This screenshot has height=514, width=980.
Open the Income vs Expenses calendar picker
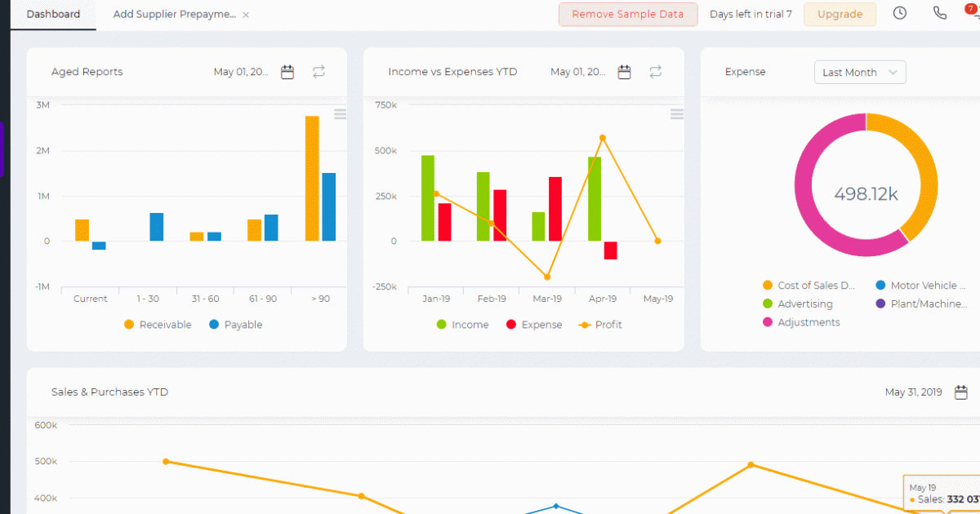(624, 72)
